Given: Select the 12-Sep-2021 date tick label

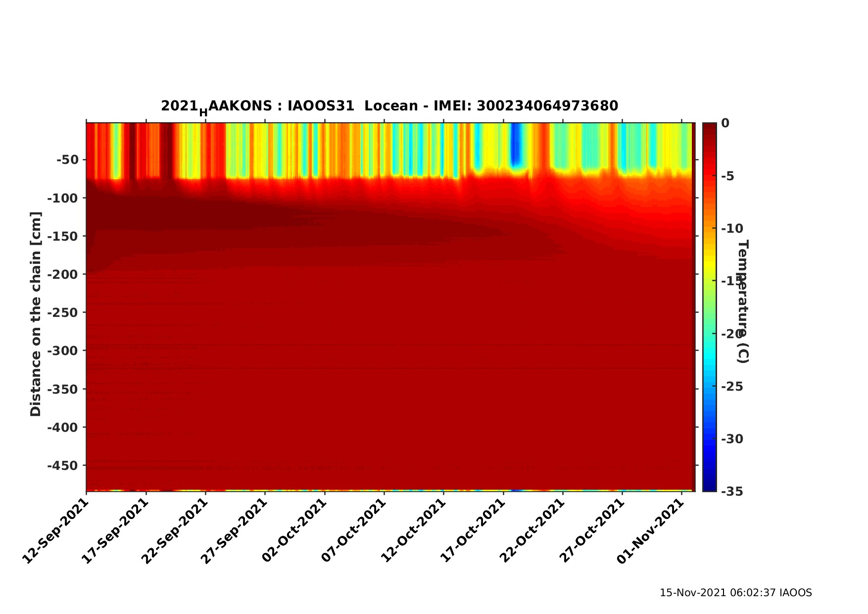Looking at the screenshot, I should (x=55, y=531).
